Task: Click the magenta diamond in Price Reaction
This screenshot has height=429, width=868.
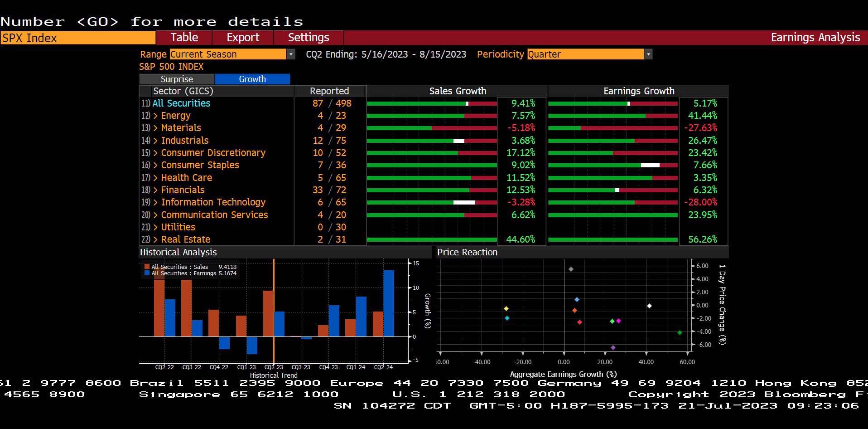Action: coord(618,321)
